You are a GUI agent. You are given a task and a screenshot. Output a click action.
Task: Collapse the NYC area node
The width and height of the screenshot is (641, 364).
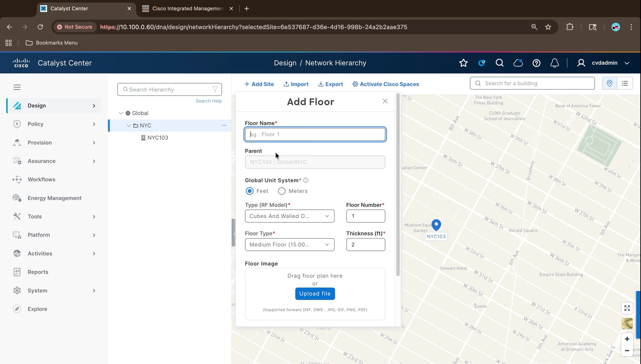click(x=128, y=125)
